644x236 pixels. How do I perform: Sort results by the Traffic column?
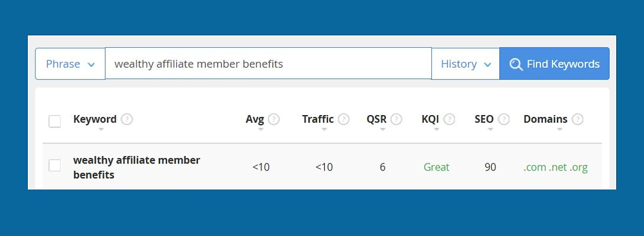pyautogui.click(x=318, y=119)
